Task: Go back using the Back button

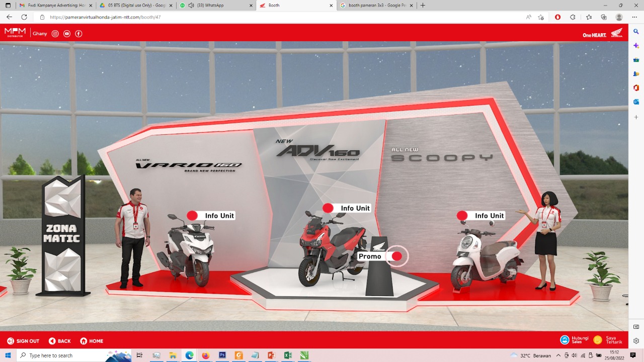Action: (59, 341)
